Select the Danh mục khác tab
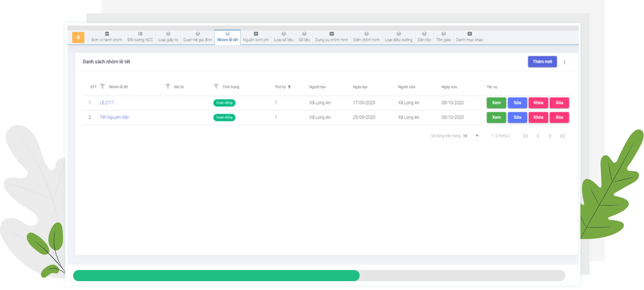 469,37
